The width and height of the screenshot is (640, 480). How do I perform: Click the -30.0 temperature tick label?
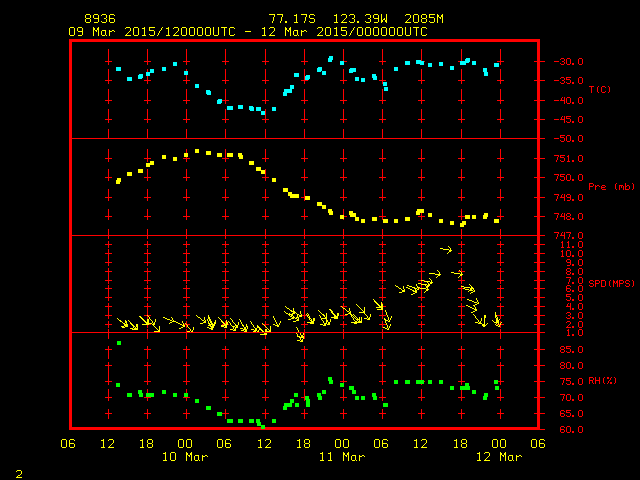tap(568, 62)
